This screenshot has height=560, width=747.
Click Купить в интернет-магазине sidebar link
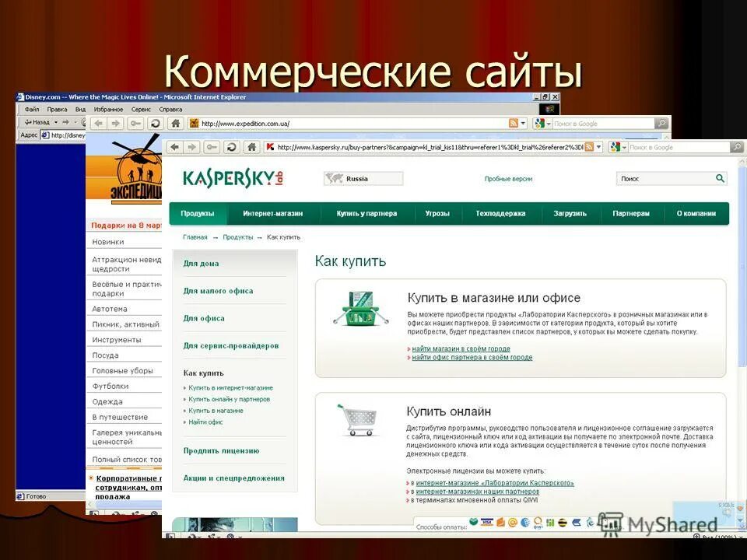[x=230, y=388]
